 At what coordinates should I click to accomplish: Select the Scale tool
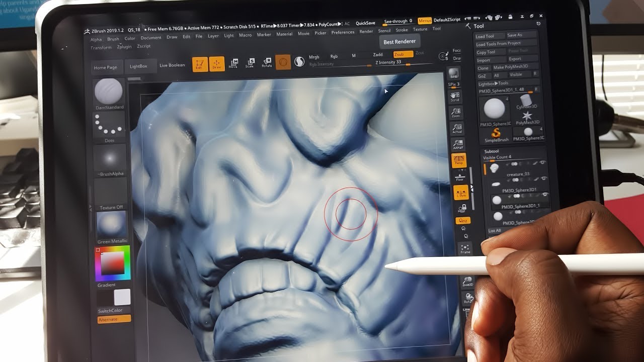(250, 62)
